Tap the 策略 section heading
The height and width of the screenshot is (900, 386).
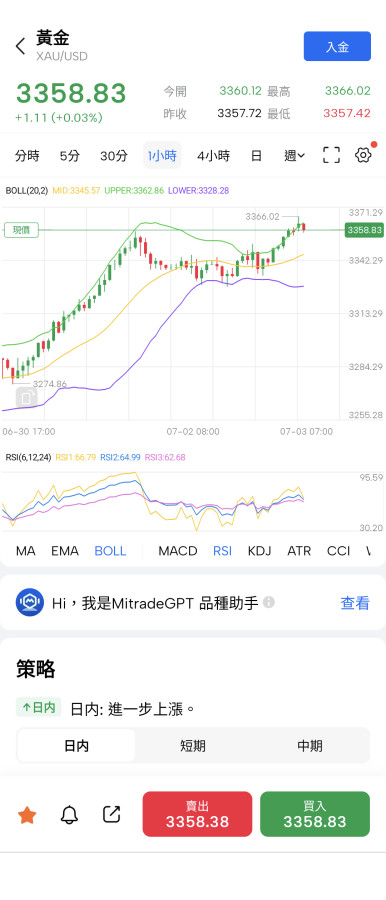(x=36, y=669)
